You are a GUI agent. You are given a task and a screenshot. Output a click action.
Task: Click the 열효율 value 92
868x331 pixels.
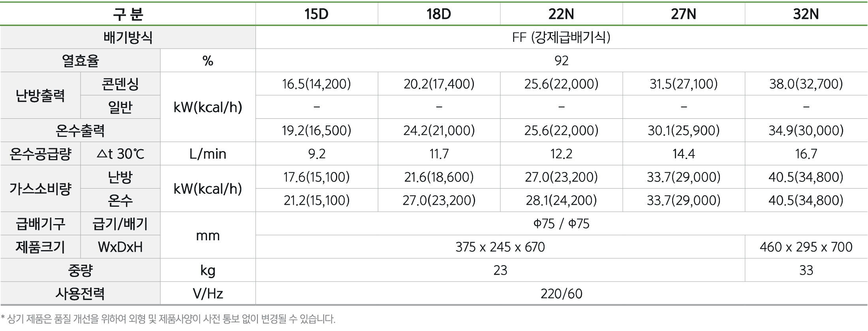(561, 61)
